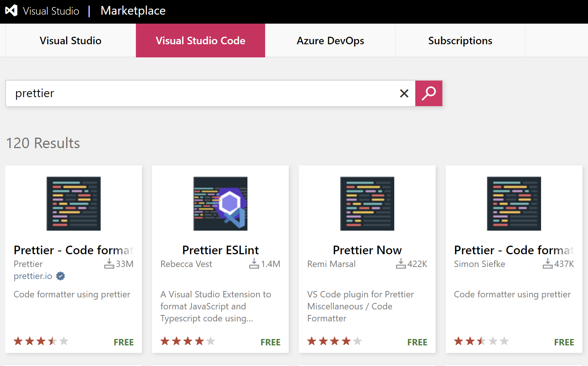Click the Visual Studio logo icon

coord(11,10)
